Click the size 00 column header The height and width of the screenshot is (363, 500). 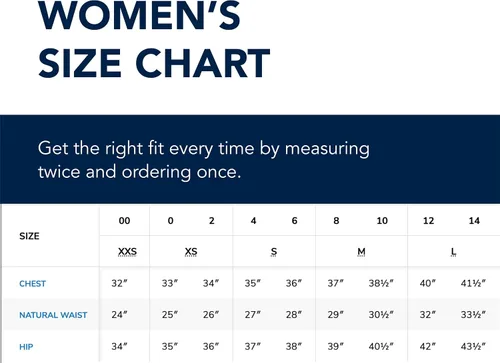124,221
